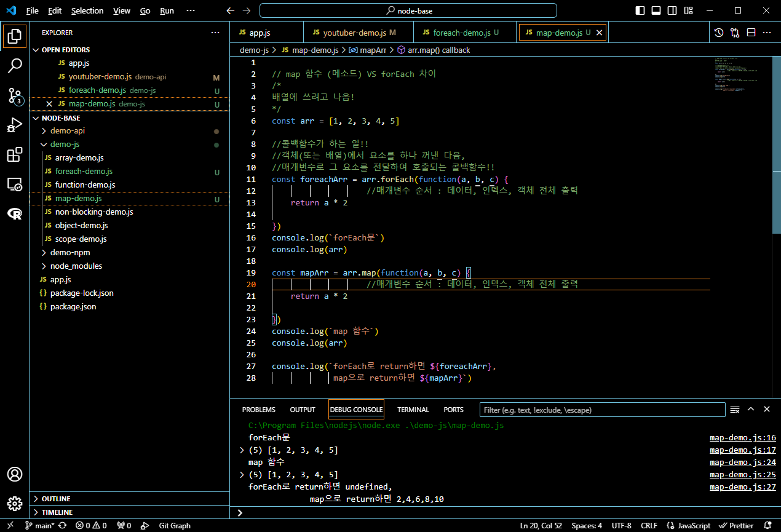This screenshot has width=781, height=532.
Task: Open editor More Actions menu
Action: [767, 33]
